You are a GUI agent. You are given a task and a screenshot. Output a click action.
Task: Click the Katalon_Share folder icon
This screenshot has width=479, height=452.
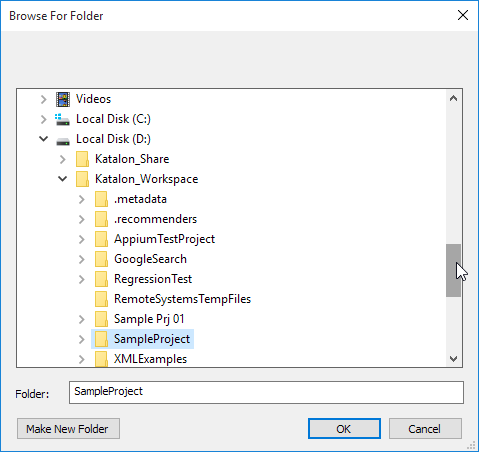[x=82, y=159]
